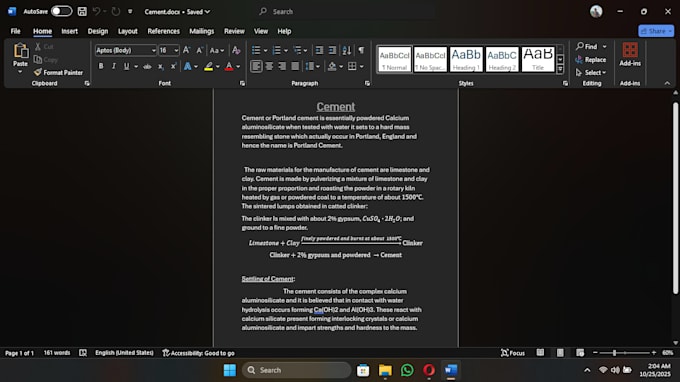Align paragraph to the right
Screen dimensions: 680x382
pos(282,66)
